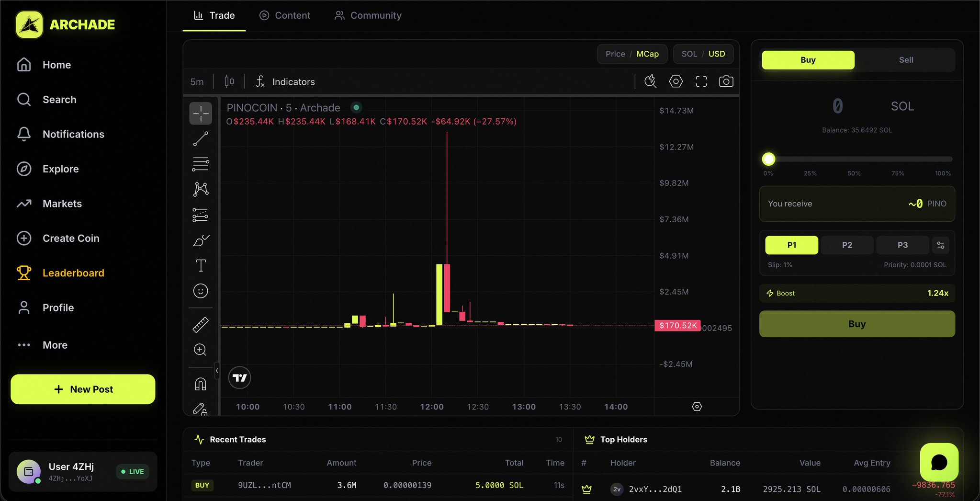Switch to the Sell toggle
Image resolution: width=980 pixels, height=501 pixels.
click(905, 60)
